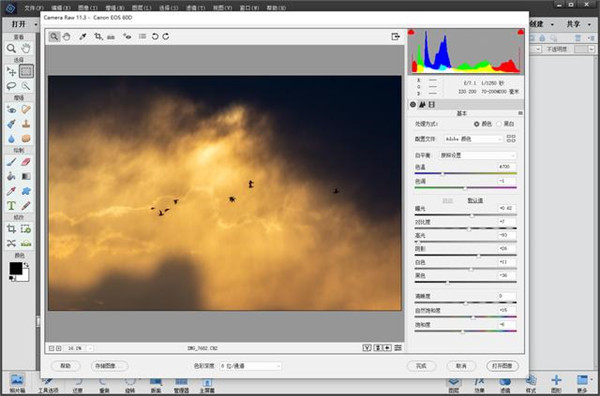Open the Basic panel tab icon
The width and height of the screenshot is (600, 396).
coord(413,104)
